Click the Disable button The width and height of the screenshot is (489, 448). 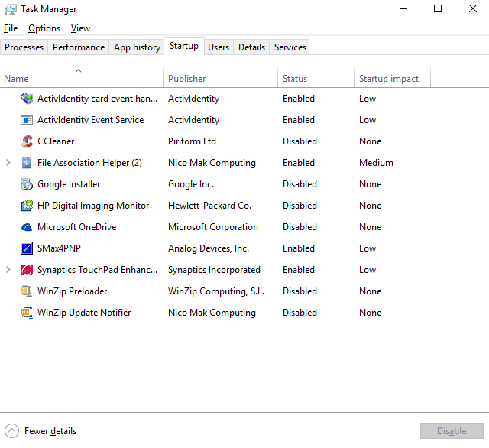point(452,431)
